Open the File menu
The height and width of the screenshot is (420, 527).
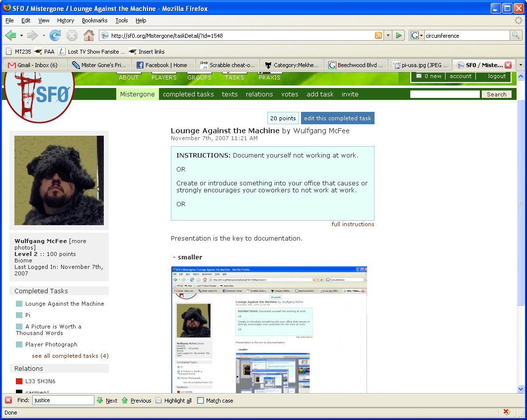9,20
